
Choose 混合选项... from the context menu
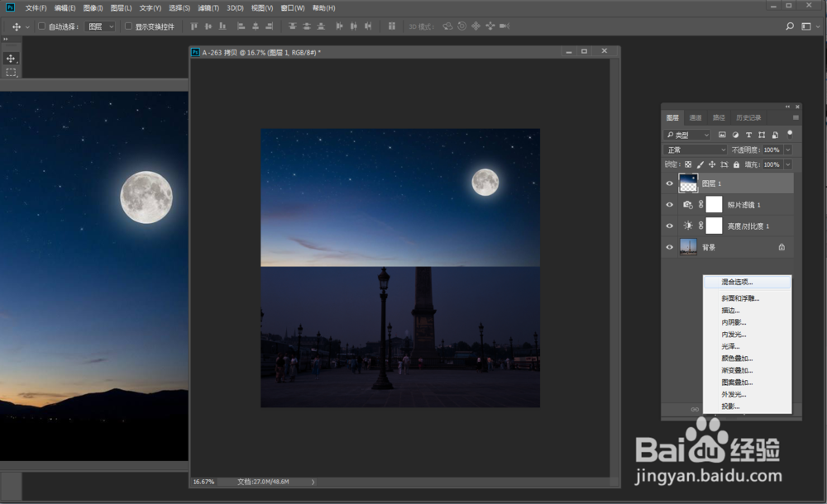pos(737,282)
